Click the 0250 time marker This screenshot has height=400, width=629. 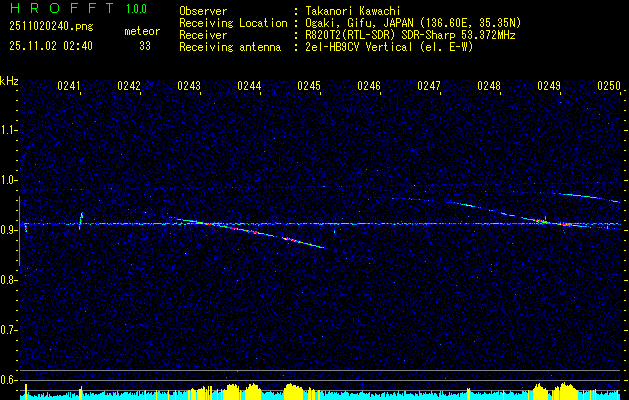(609, 87)
